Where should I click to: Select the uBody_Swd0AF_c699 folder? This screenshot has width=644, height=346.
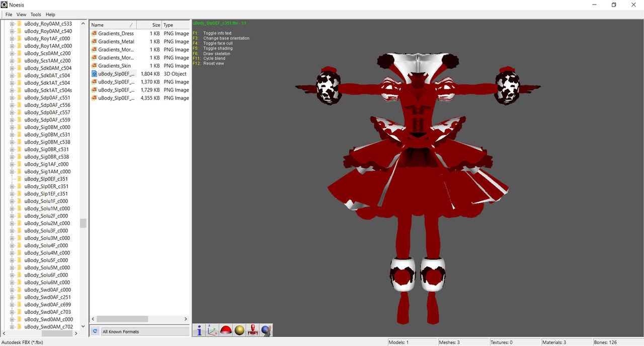[47, 305]
